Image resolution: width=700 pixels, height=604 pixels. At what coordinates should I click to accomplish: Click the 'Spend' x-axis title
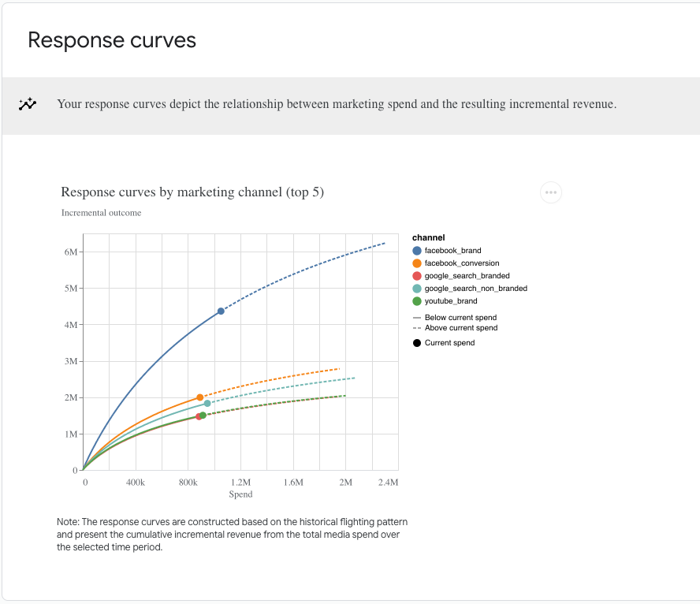coord(240,494)
